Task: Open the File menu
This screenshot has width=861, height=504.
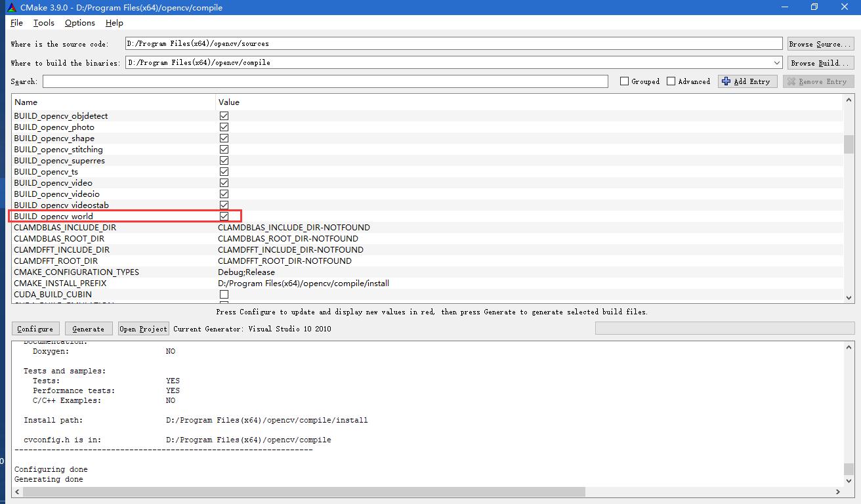Action: (x=16, y=23)
